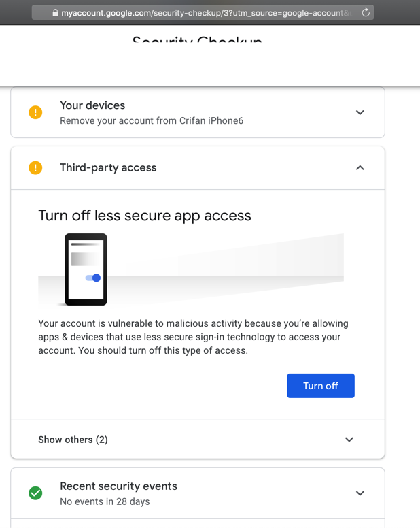Viewport: 420px width, 528px height.
Task: Click the Show others (2) label
Action: [x=73, y=440]
